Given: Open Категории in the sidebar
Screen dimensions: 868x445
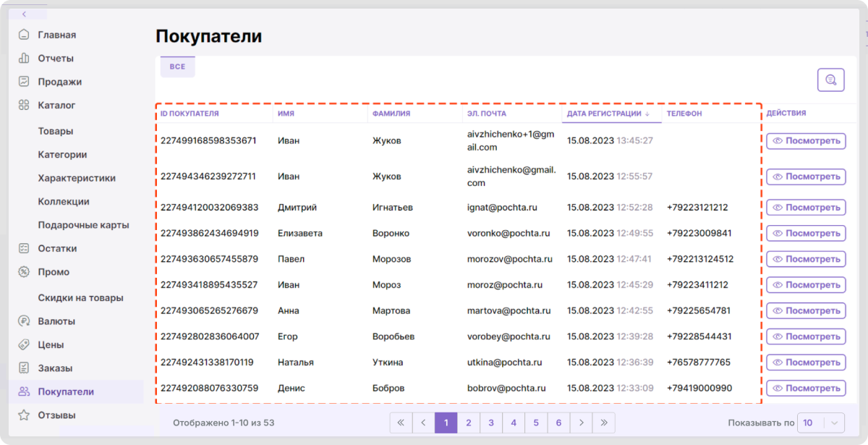Looking at the screenshot, I should click(62, 154).
